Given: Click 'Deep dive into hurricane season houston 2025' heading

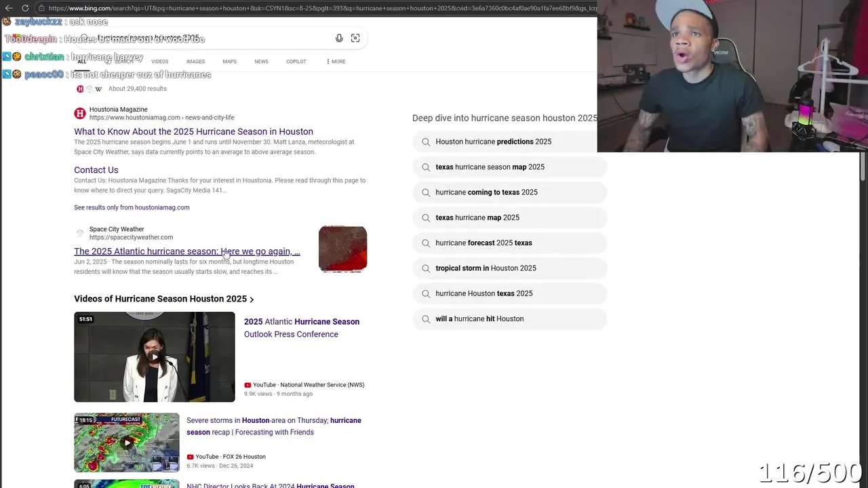Looking at the screenshot, I should 505,118.
